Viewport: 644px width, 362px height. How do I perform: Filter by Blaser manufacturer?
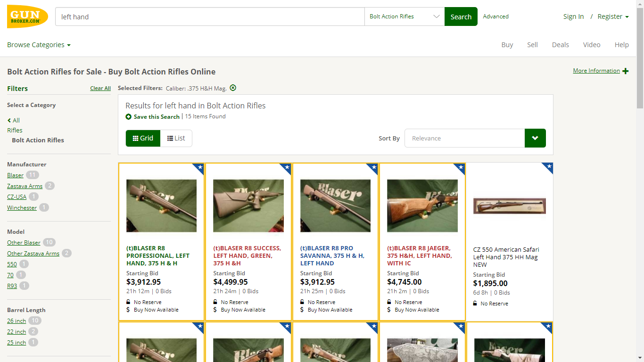tap(15, 175)
